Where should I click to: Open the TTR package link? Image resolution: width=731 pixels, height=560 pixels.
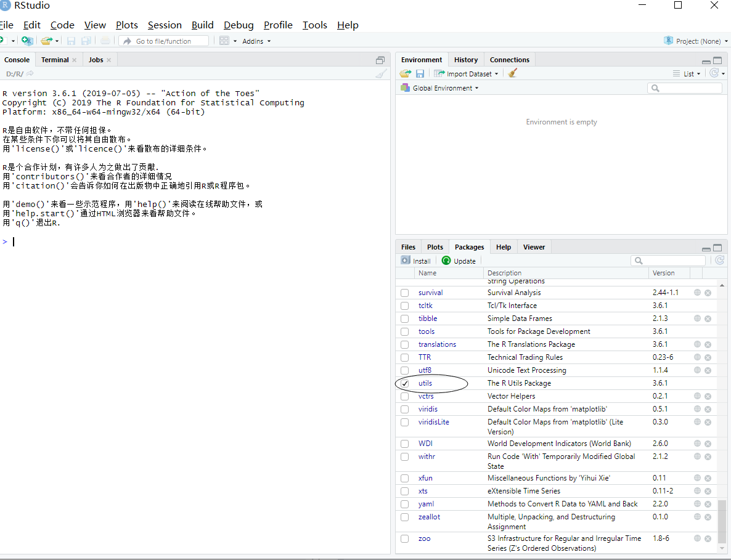coord(425,357)
